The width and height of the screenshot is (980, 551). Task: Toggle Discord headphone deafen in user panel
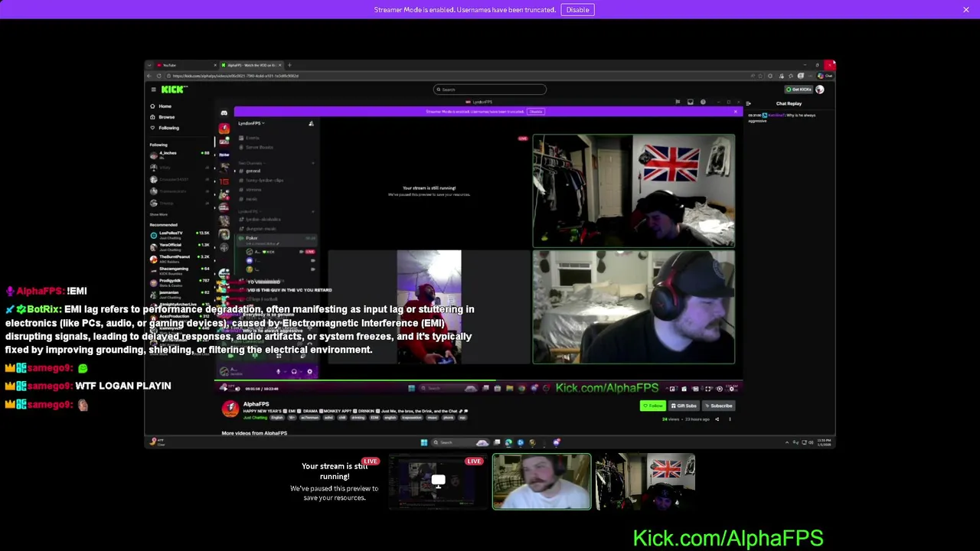(x=294, y=372)
